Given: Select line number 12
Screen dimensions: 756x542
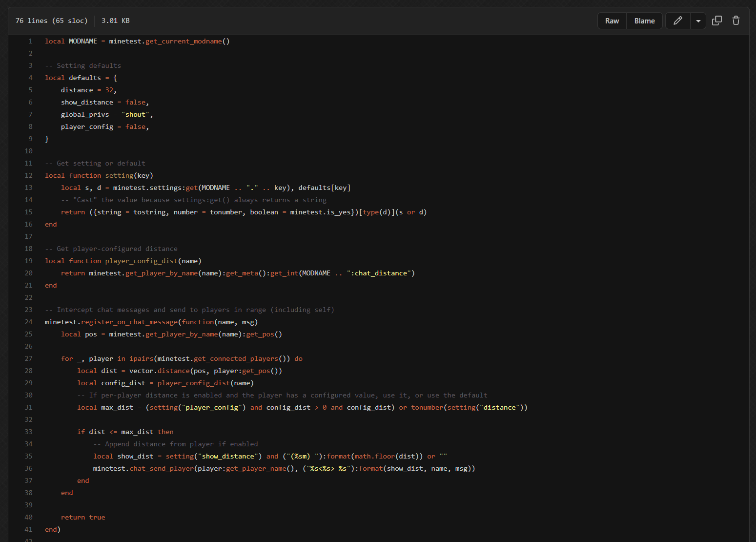Looking at the screenshot, I should [29, 175].
